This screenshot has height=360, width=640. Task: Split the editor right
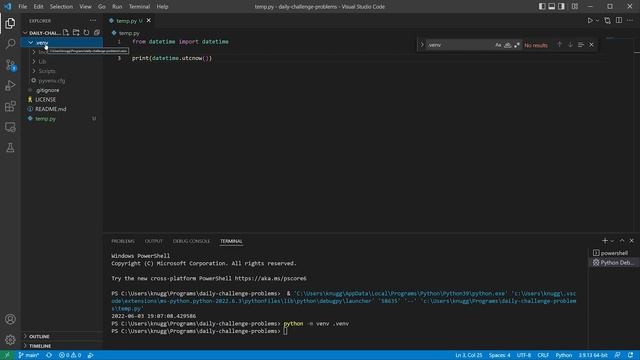coord(619,20)
